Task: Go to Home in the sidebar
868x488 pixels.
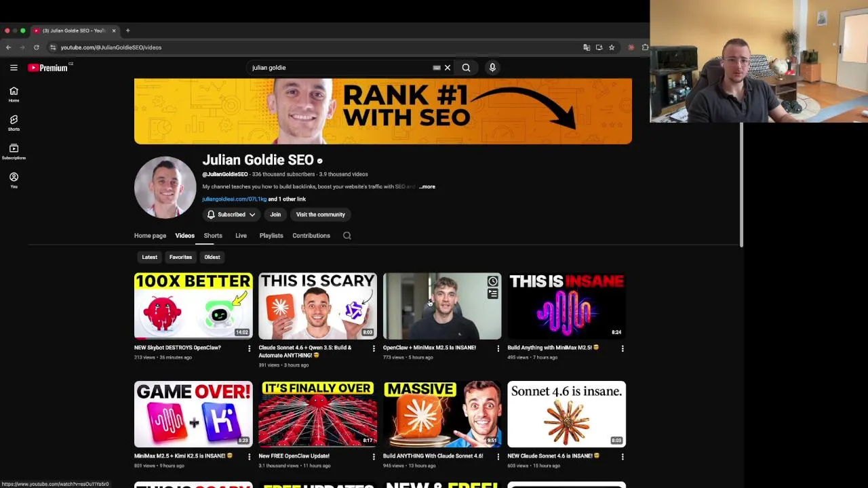Action: [x=14, y=94]
